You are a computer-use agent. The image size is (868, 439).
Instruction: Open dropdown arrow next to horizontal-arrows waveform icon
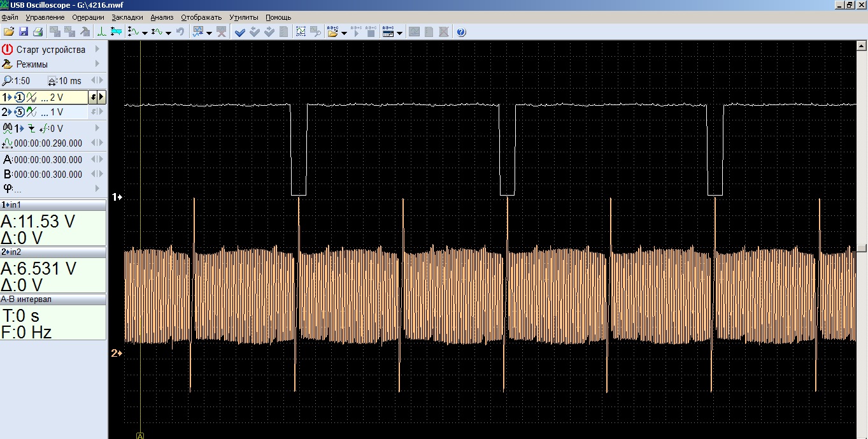point(168,33)
